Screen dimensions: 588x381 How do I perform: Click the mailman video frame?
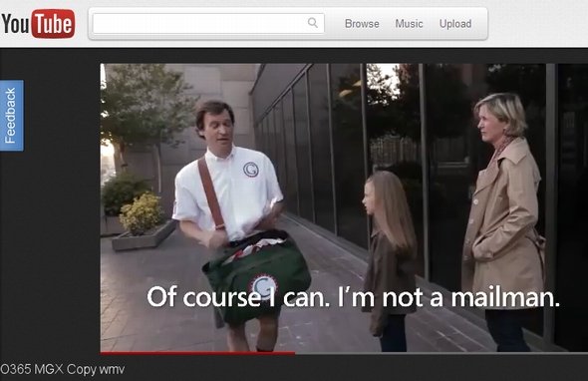pos(344,207)
